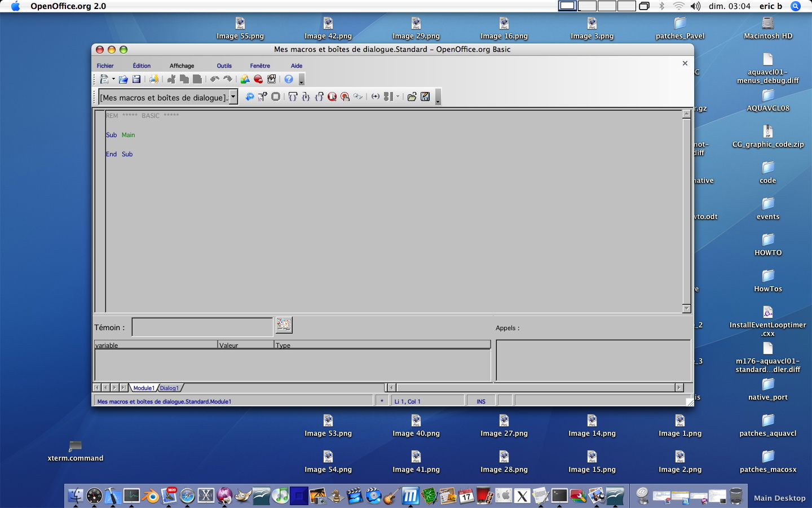Paste clipboard using the Paste icon

(x=197, y=79)
